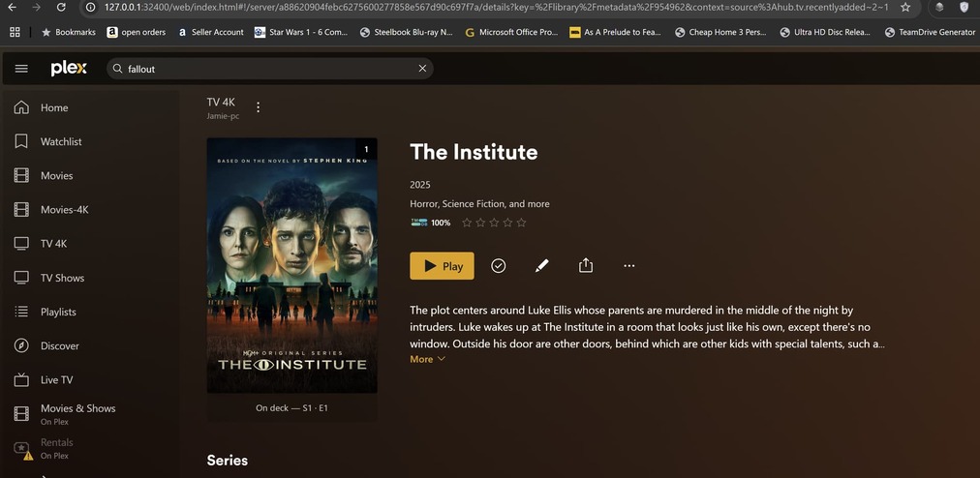Open Discover in the sidebar
980x478 pixels.
pyautogui.click(x=60, y=345)
